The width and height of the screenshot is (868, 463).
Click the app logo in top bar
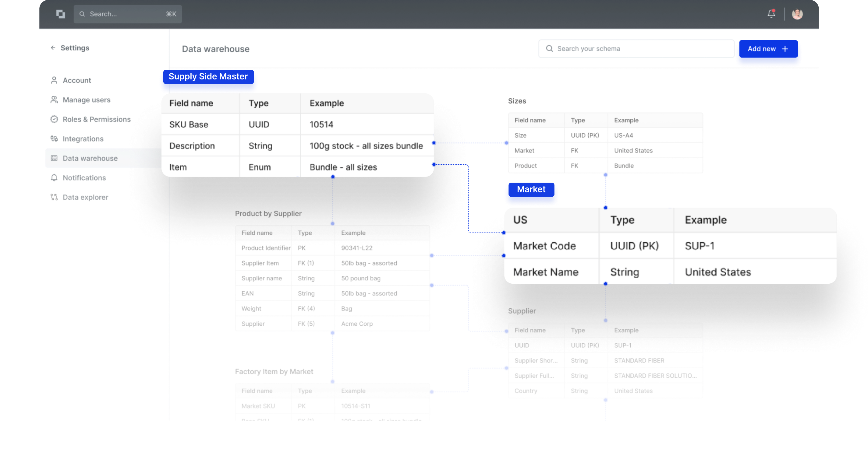tap(61, 14)
